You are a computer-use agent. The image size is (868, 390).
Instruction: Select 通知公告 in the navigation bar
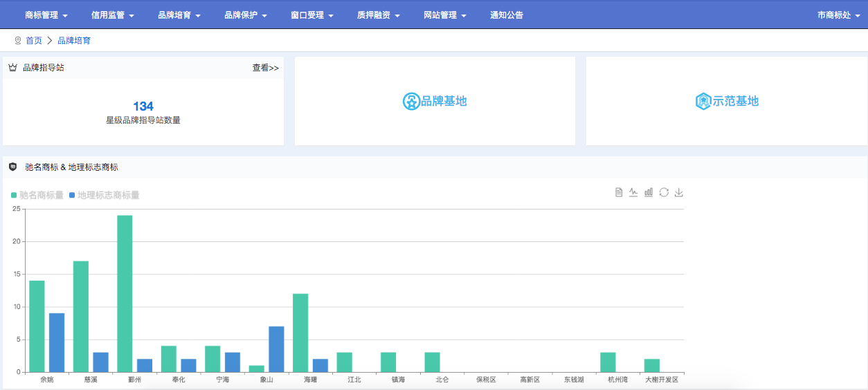pos(507,15)
